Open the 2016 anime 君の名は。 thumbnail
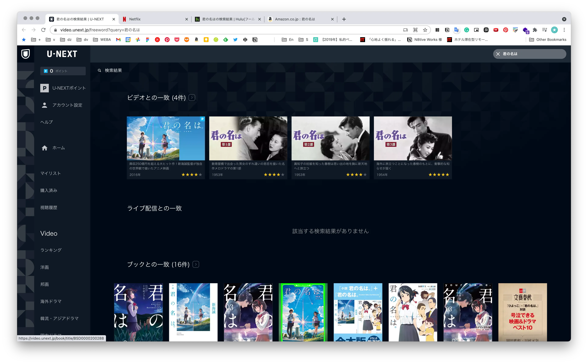 (x=166, y=138)
